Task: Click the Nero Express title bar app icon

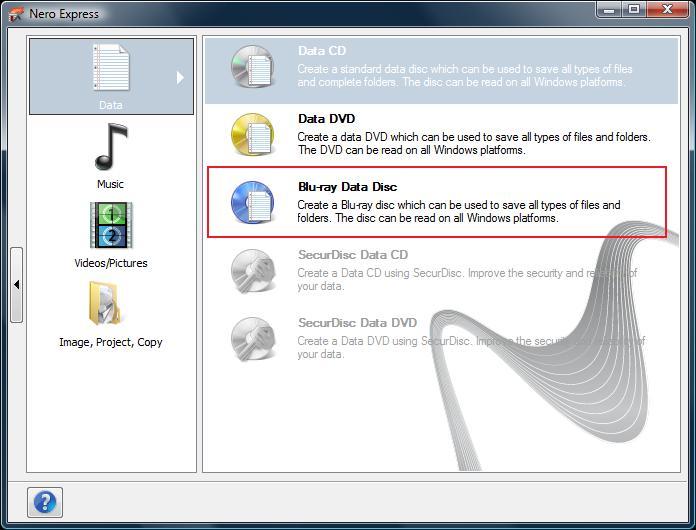Action: (x=16, y=14)
